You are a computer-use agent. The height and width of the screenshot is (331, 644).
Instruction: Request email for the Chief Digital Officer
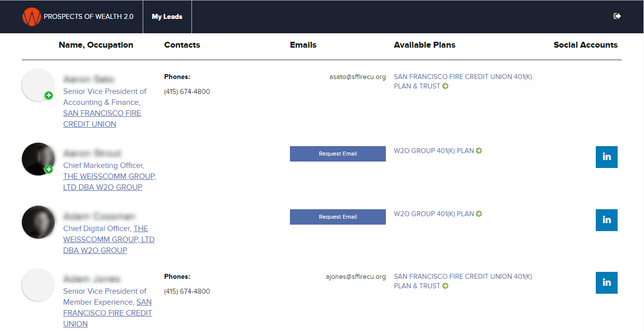coord(338,217)
